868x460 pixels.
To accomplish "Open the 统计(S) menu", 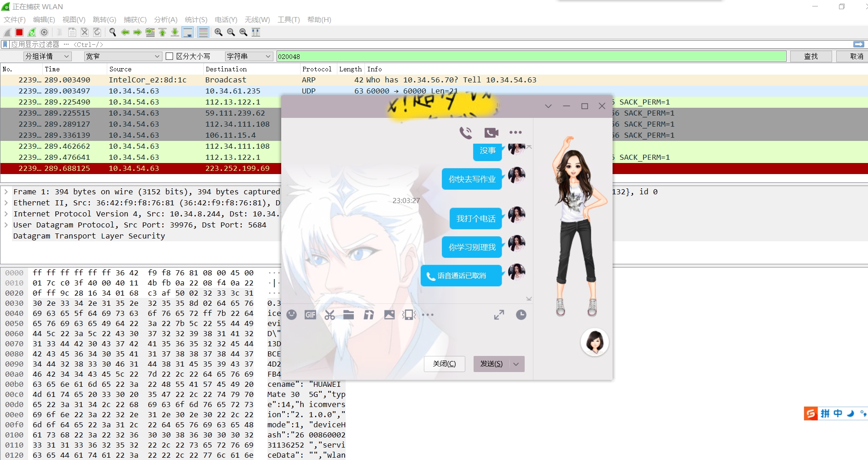I will pyautogui.click(x=196, y=19).
